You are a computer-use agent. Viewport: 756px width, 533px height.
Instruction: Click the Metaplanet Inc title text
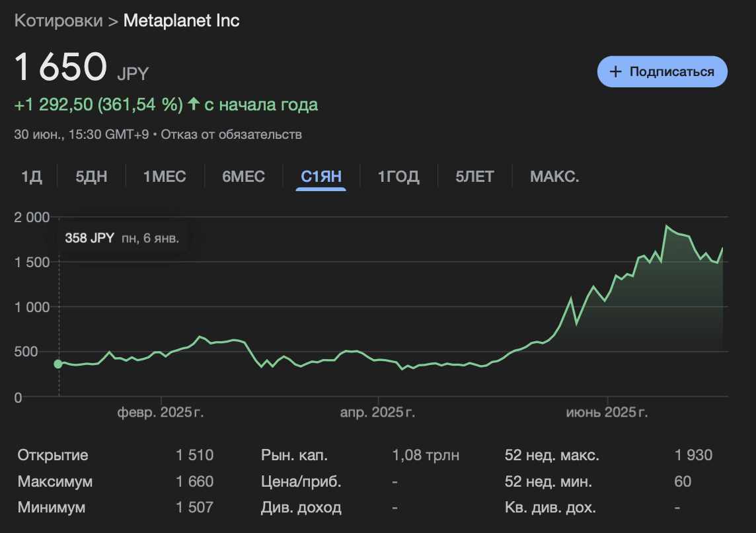click(x=181, y=20)
